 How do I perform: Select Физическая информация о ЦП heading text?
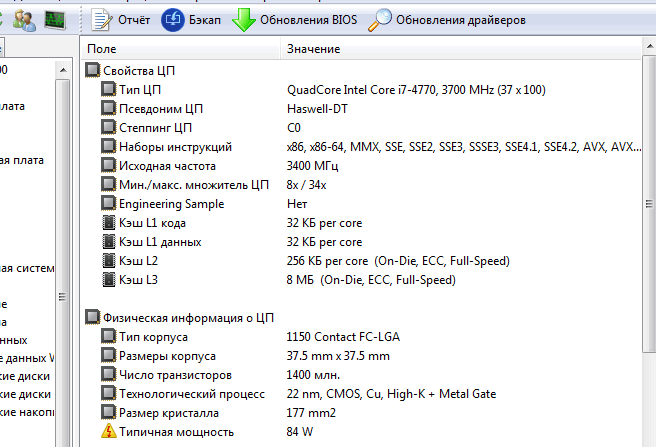point(188,318)
